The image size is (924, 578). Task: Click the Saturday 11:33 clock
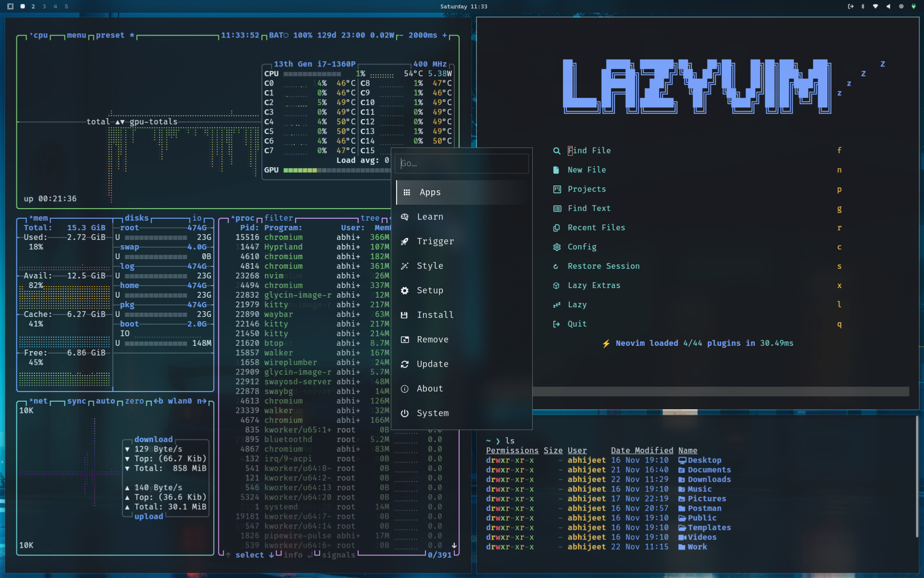pyautogui.click(x=463, y=6)
